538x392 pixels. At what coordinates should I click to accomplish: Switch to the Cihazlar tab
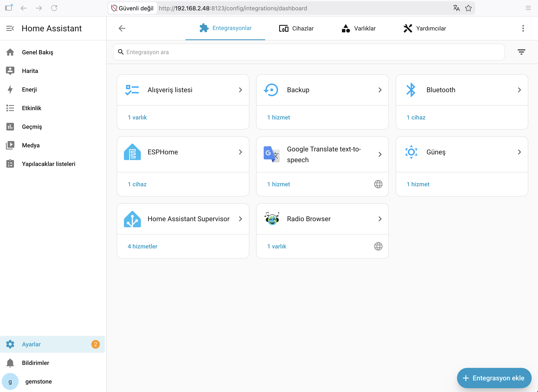(x=296, y=28)
